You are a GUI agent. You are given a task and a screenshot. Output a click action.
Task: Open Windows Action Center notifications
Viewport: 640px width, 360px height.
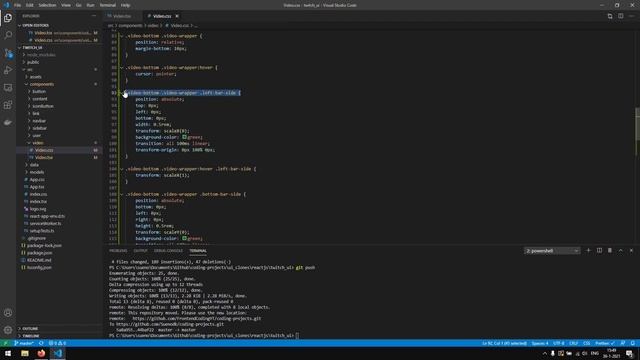(630, 353)
